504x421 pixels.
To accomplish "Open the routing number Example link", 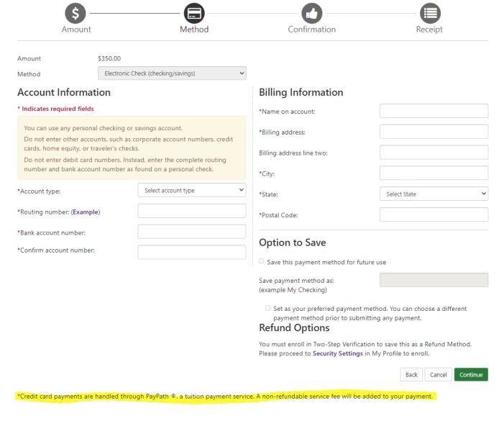I will coord(86,212).
